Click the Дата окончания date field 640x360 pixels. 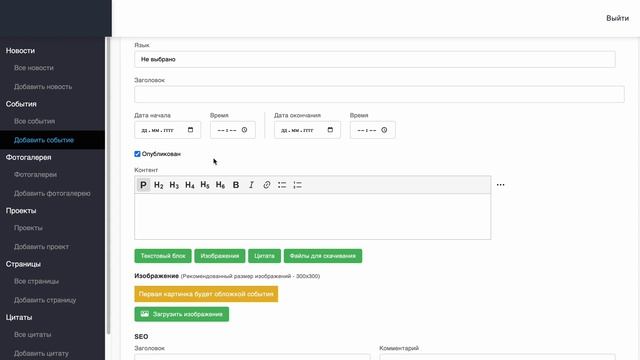(307, 130)
